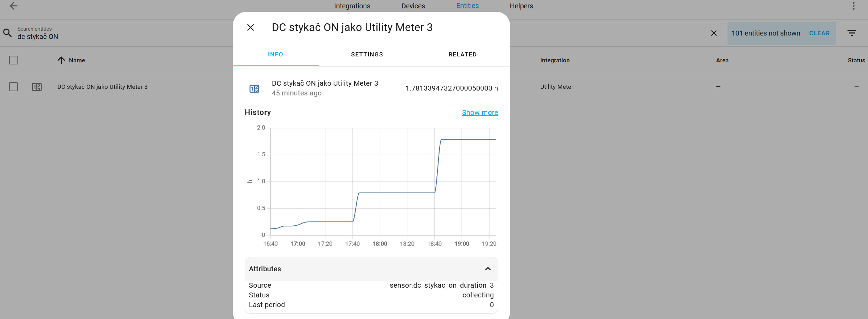Click the Utility Meter integration cell

(x=556, y=87)
